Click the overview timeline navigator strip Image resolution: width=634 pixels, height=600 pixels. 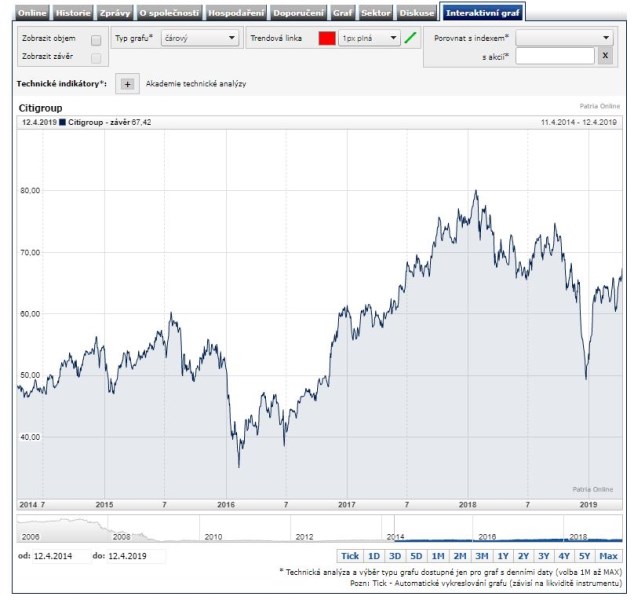320,529
